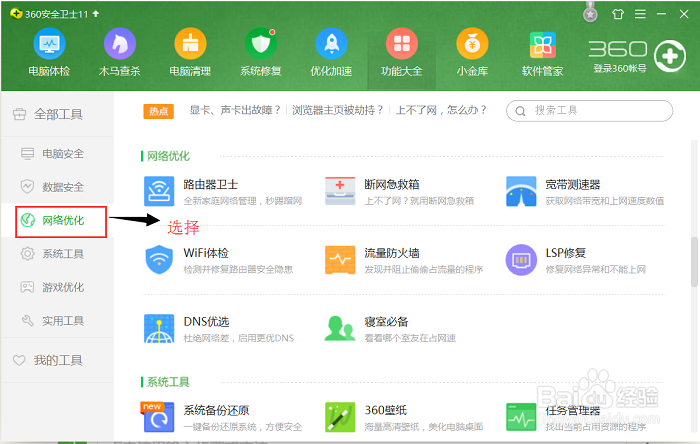Click the 路由器卫士 title text

pyautogui.click(x=211, y=184)
